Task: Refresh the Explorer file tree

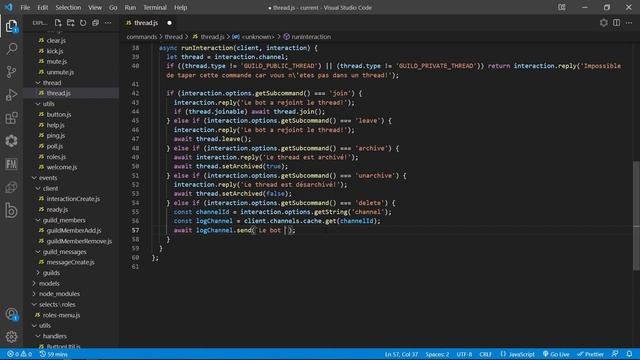Action: point(83,23)
